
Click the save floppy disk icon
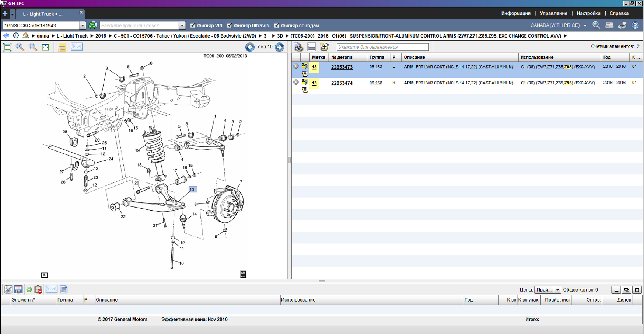tap(18, 290)
